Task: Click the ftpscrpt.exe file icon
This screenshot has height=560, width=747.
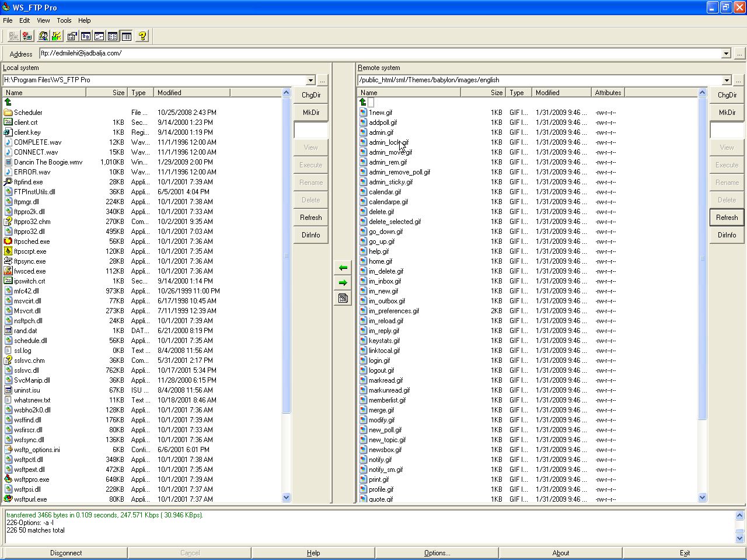Action: point(8,251)
